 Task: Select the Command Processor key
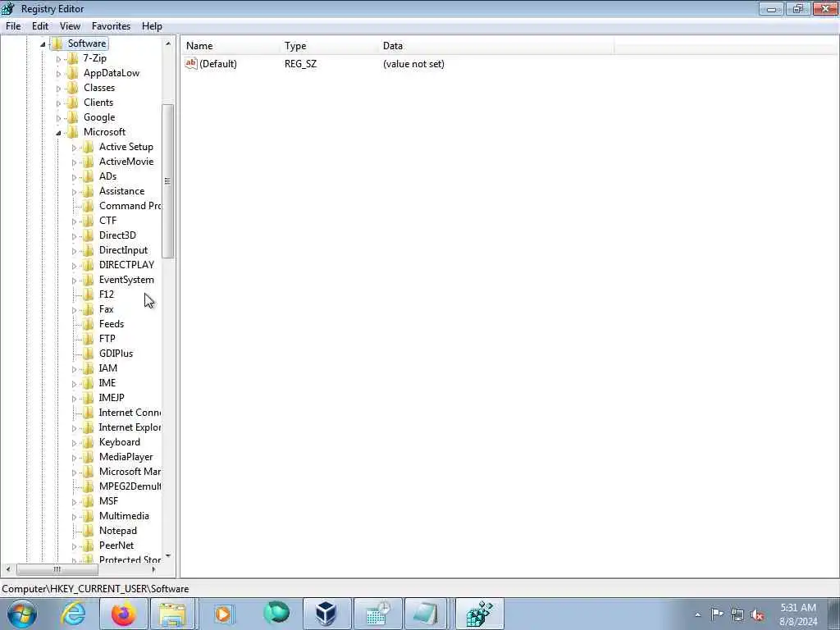tap(130, 206)
